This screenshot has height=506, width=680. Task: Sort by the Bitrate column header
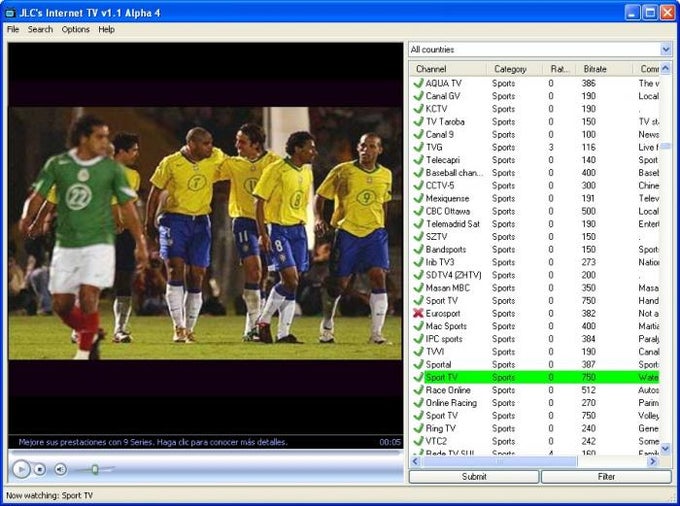604,69
